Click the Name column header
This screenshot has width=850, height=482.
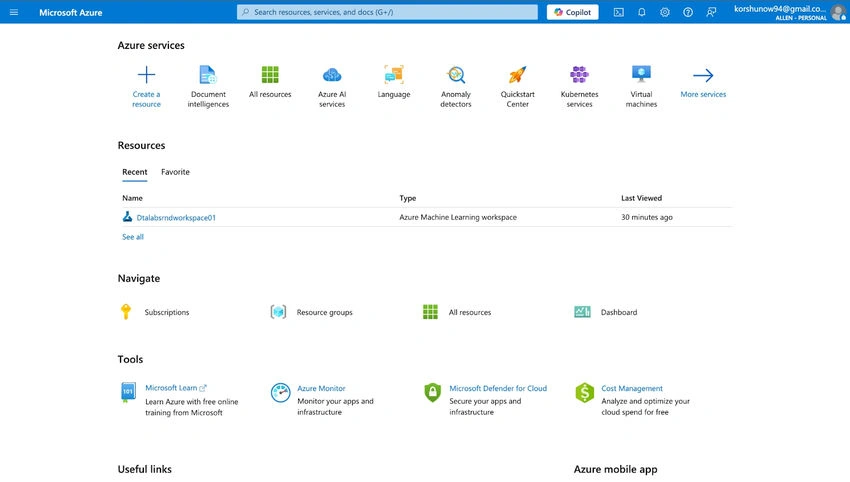tap(132, 198)
